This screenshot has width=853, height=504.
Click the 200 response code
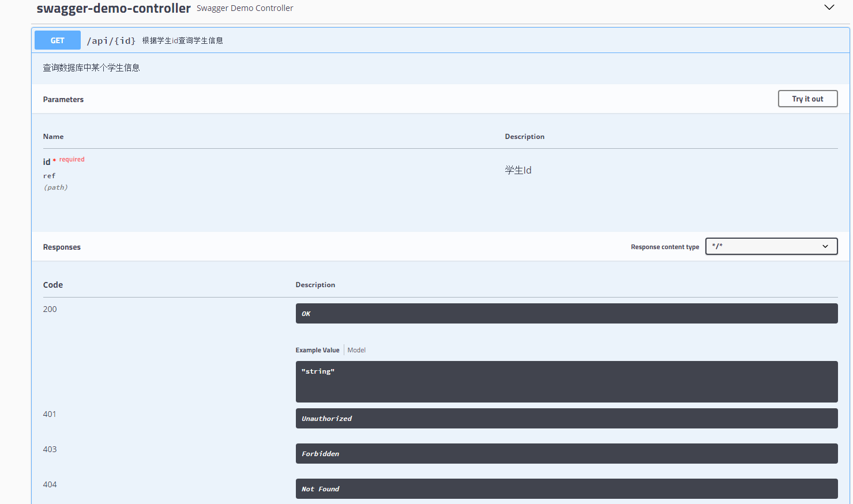click(50, 309)
